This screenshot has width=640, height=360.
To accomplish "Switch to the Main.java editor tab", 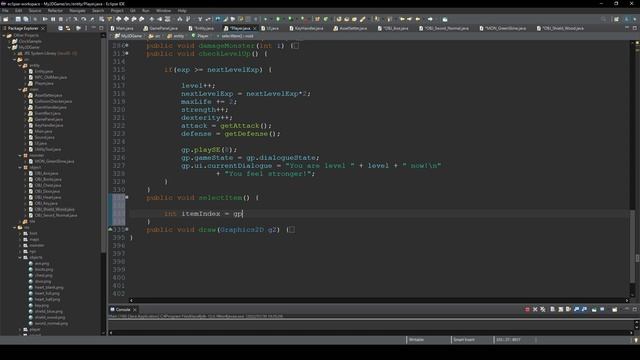I will pos(122,28).
